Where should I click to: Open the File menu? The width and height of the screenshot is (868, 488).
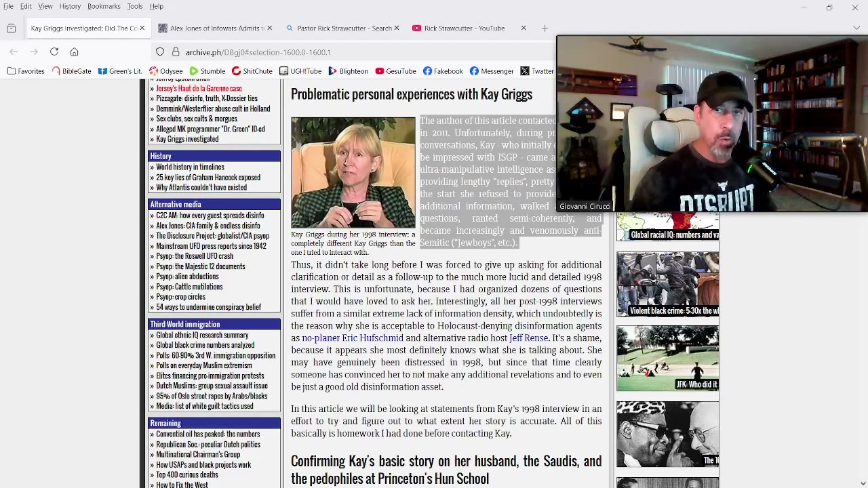pyautogui.click(x=8, y=6)
